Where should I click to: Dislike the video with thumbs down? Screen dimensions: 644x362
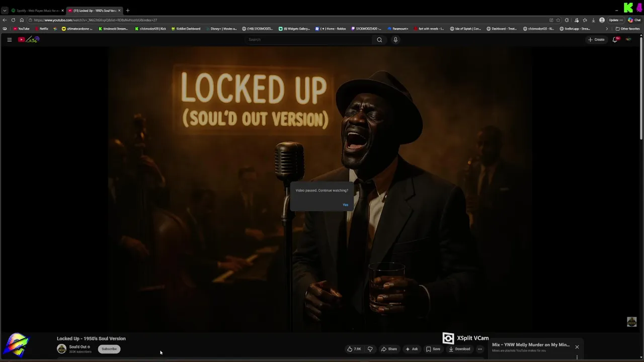(370, 349)
